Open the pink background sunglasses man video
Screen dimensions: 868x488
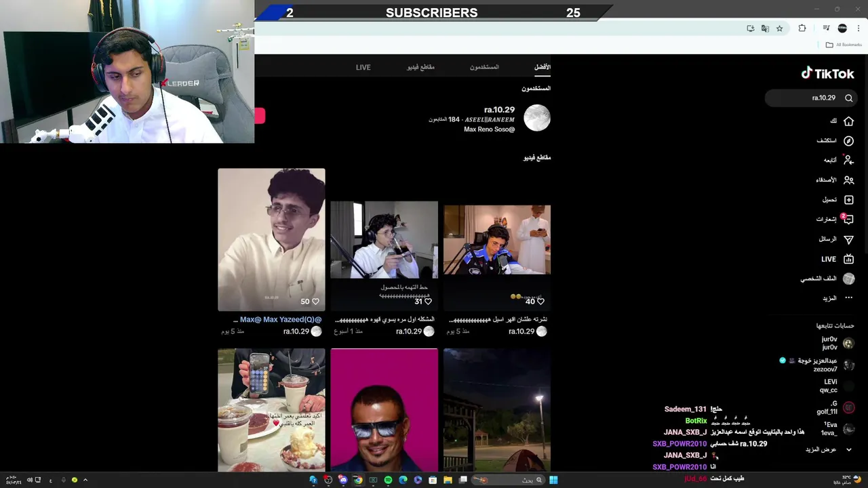pyautogui.click(x=384, y=410)
